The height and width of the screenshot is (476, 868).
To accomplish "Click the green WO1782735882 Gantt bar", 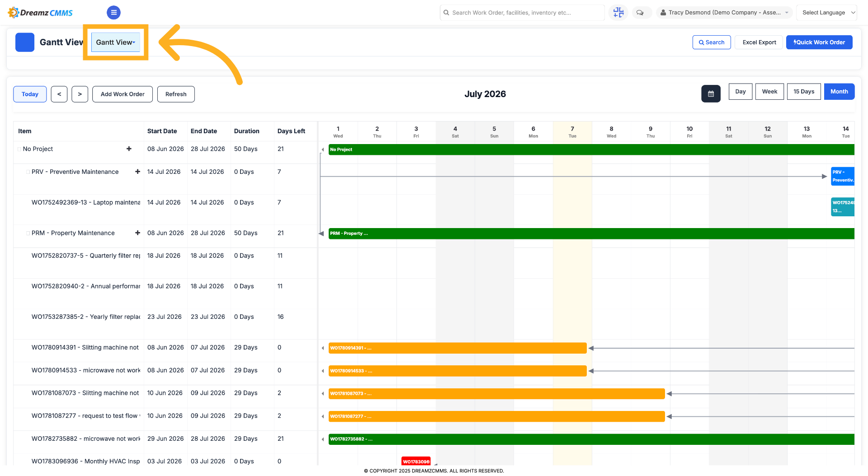I will 591,439.
